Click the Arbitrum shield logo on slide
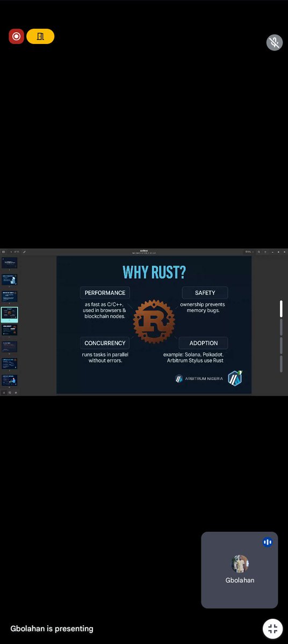Image resolution: width=288 pixels, height=644 pixels. [x=235, y=377]
